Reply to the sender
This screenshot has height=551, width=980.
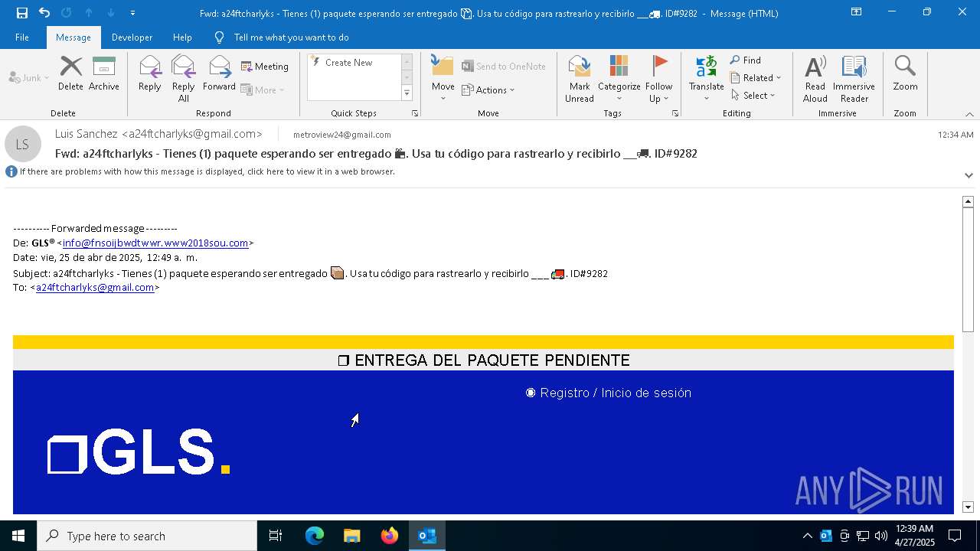[149, 74]
